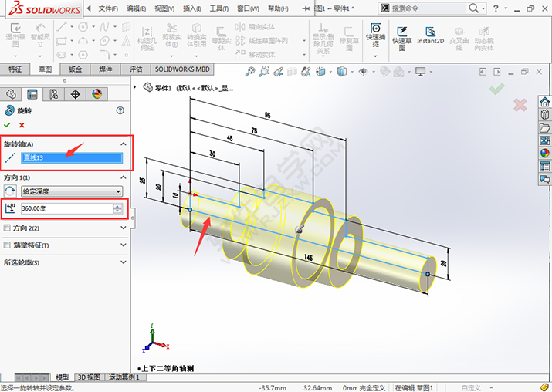552x392 pixels.
Task: Increase angle using the 360.00度 spinner up arrow
Action: 117,206
